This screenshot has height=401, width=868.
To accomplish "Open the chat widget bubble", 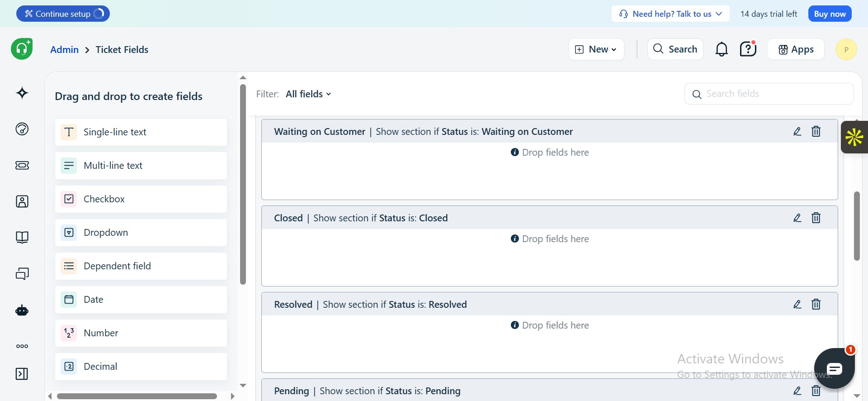I will pyautogui.click(x=834, y=368).
